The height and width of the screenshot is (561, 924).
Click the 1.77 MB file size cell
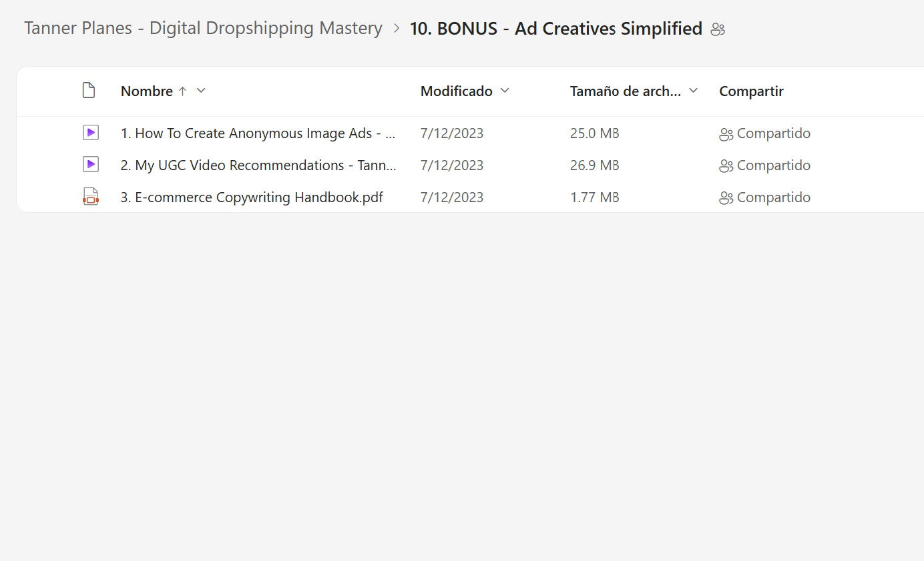coord(594,197)
